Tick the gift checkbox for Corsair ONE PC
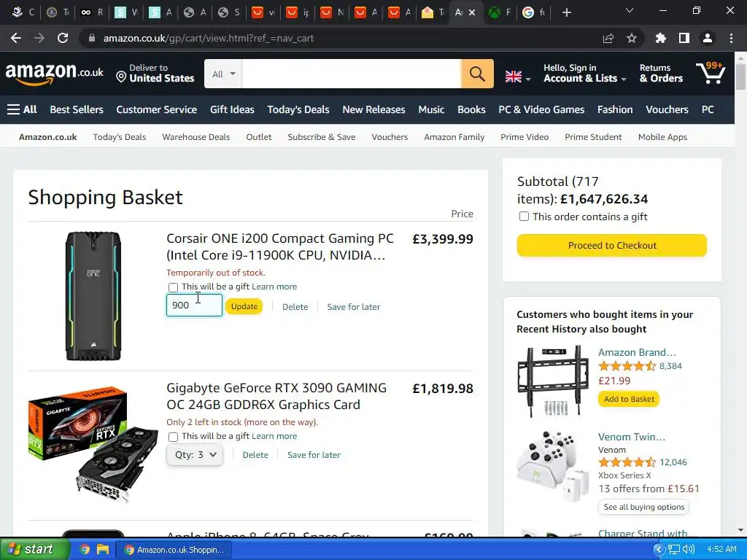The width and height of the screenshot is (747, 560). tap(173, 287)
